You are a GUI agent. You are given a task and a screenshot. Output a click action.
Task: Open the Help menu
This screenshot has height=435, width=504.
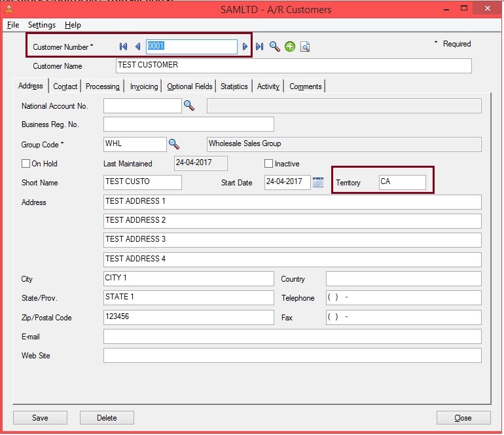73,25
